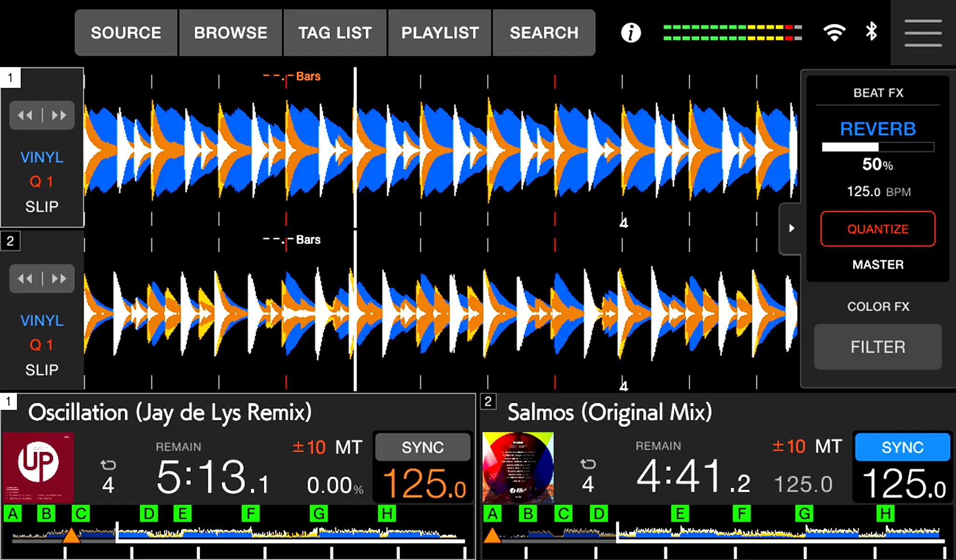The height and width of the screenshot is (560, 956).
Task: Click the ±10 tempo range on deck 2
Action: [x=788, y=446]
